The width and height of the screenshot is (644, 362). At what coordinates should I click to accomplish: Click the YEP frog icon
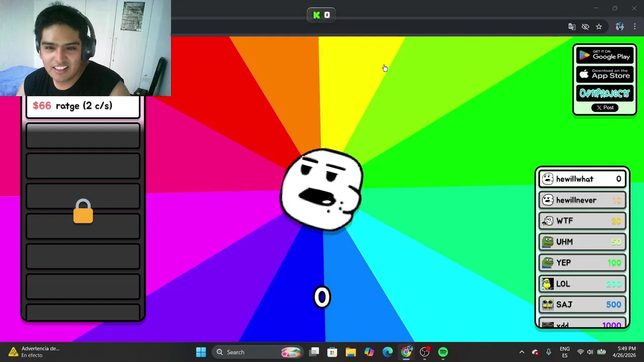[547, 262]
